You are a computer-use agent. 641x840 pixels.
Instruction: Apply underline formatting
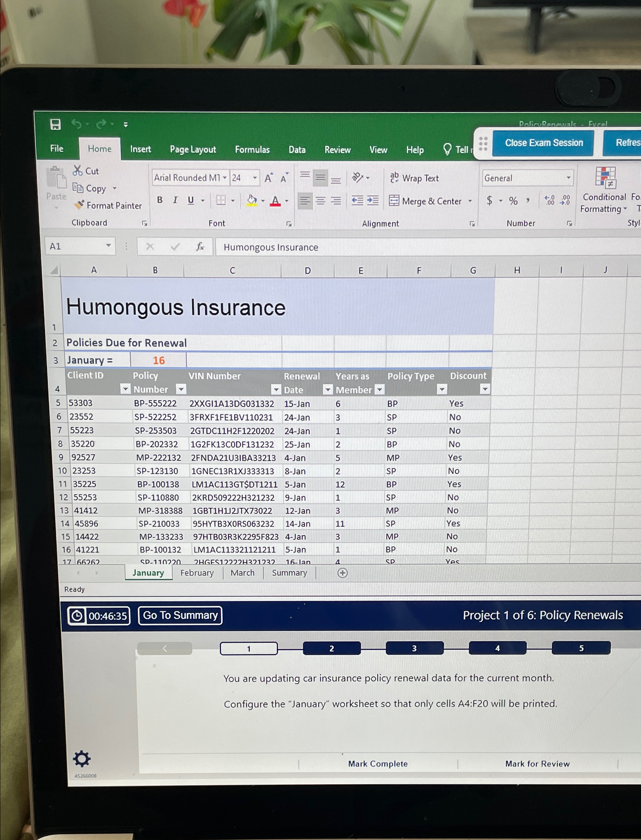click(x=191, y=200)
